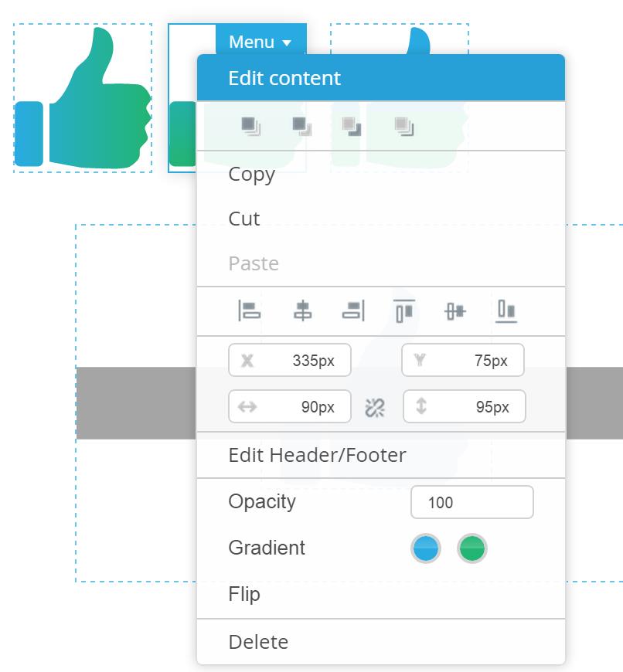Choose Edit content from the menu
The height and width of the screenshot is (672, 623).
click(x=284, y=78)
